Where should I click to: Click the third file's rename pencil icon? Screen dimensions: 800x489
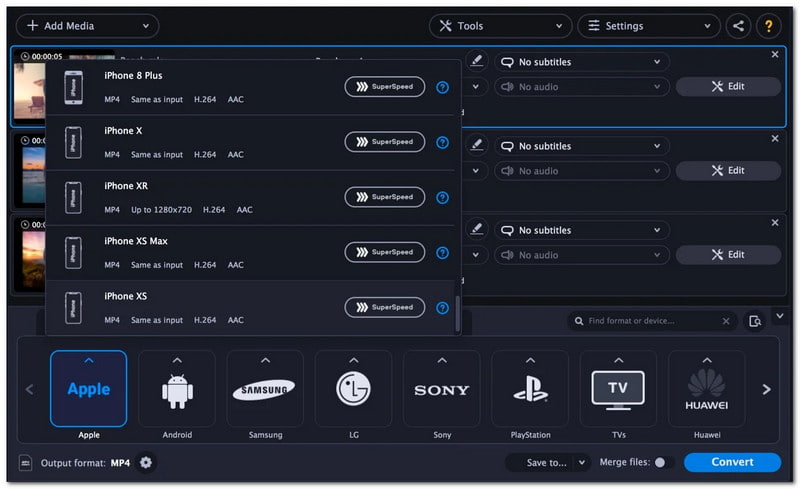click(x=477, y=229)
